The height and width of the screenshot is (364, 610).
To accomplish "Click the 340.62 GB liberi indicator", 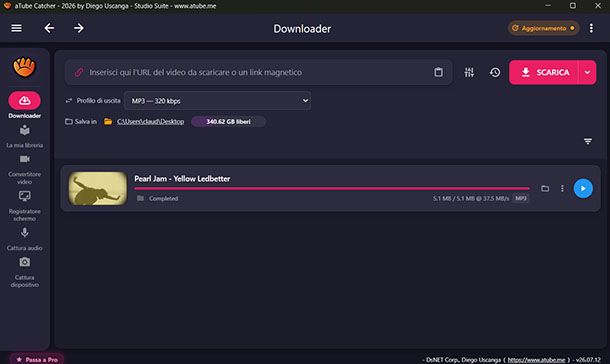I will [228, 122].
